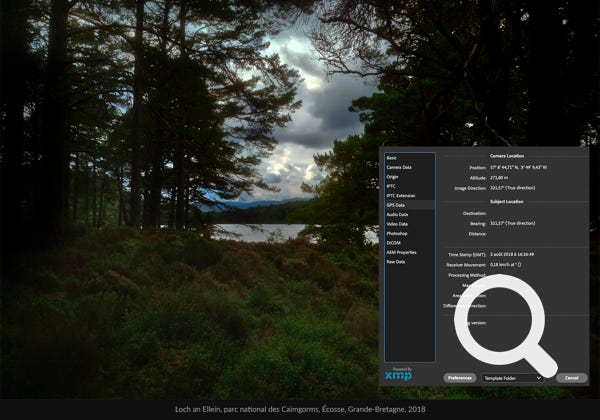The height and width of the screenshot is (420, 600).
Task: Select Photoshop in the sidebar list
Action: pyautogui.click(x=397, y=233)
